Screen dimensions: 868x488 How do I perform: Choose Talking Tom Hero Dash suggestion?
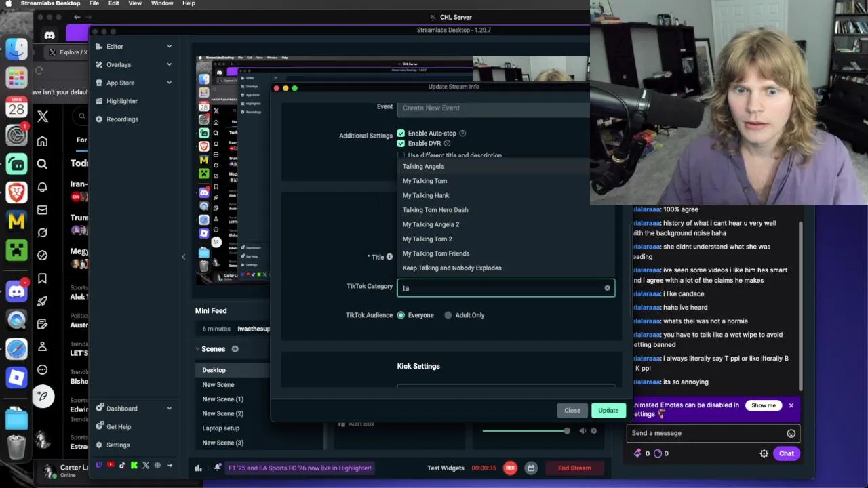tap(506, 210)
